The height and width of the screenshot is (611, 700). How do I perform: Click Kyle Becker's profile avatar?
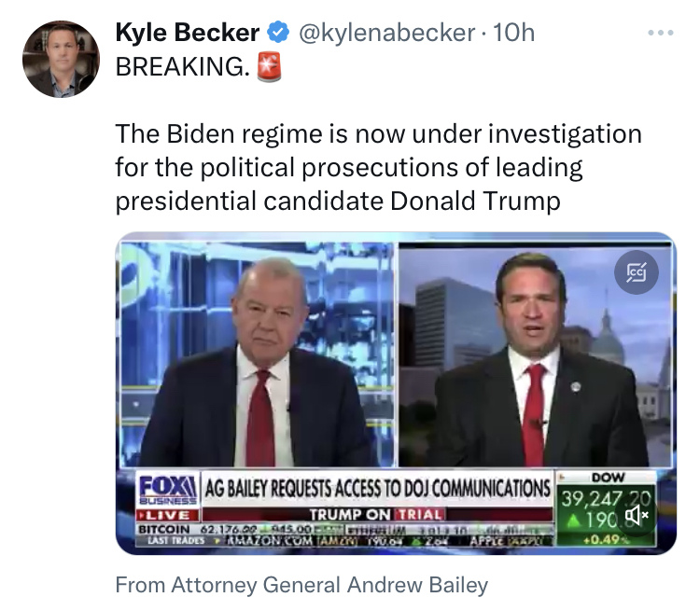62,58
